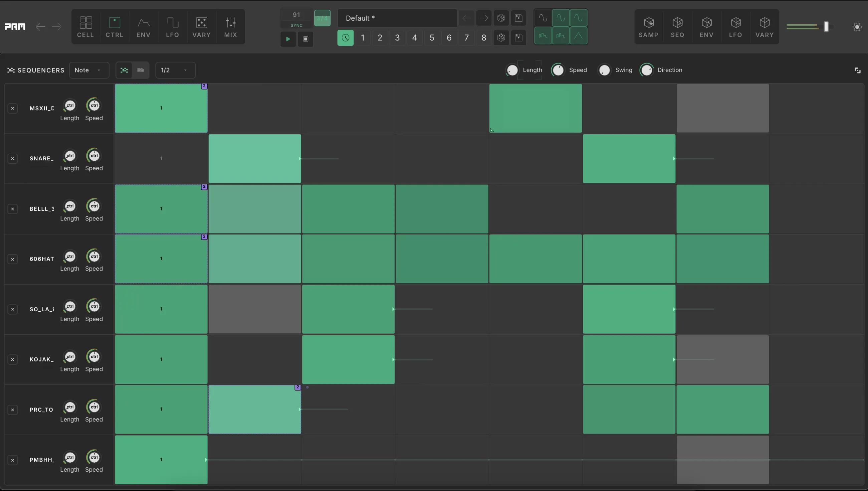Click the 606HAT Speed ctrl knob
The image size is (868, 491).
coord(94,256)
